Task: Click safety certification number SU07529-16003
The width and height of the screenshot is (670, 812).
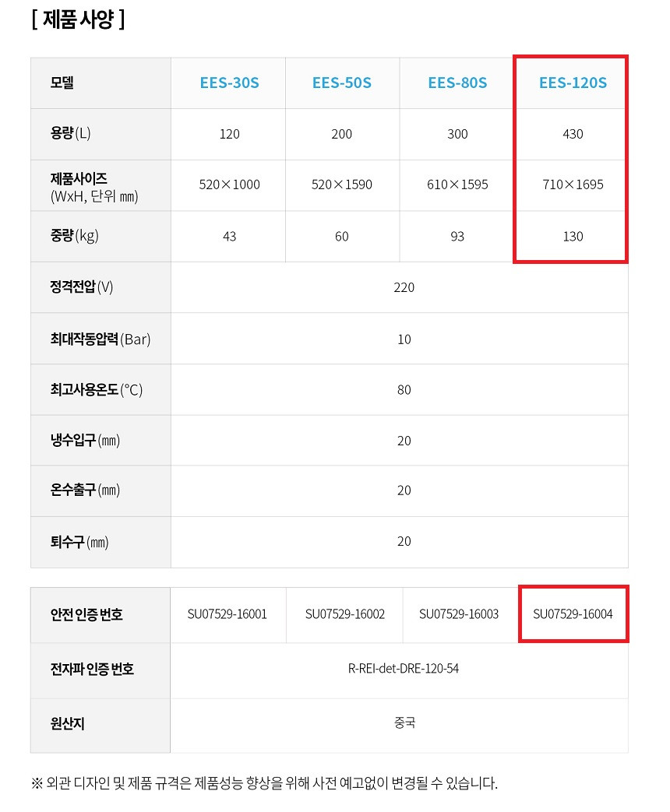Action: pyautogui.click(x=459, y=614)
